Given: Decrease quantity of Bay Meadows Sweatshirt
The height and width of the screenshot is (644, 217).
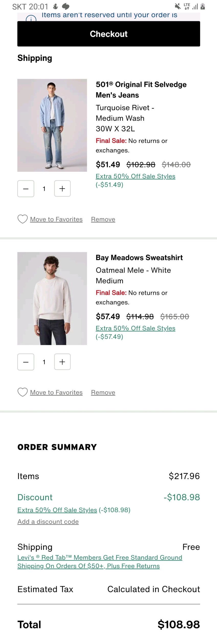Looking at the screenshot, I should click(26, 362).
